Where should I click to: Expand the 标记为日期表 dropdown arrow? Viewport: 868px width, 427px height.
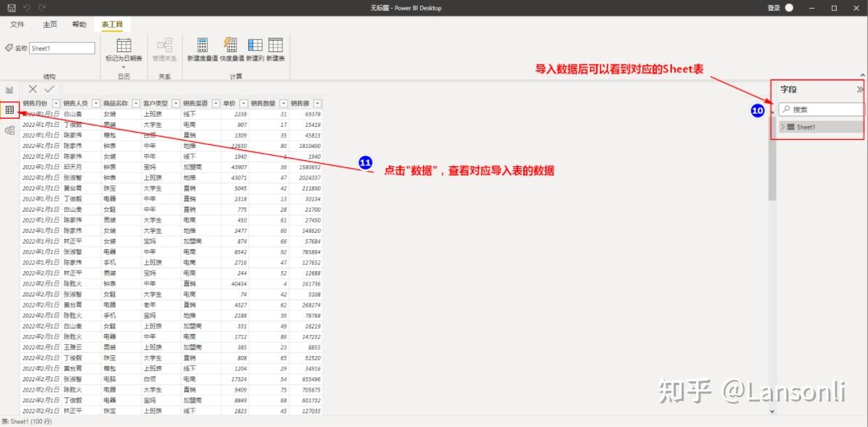click(124, 67)
